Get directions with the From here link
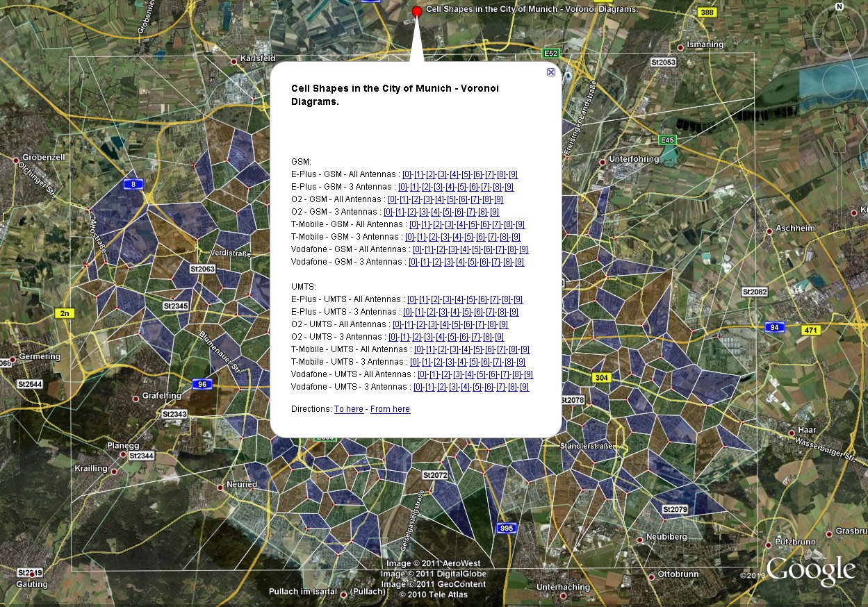868x607 pixels. point(390,409)
